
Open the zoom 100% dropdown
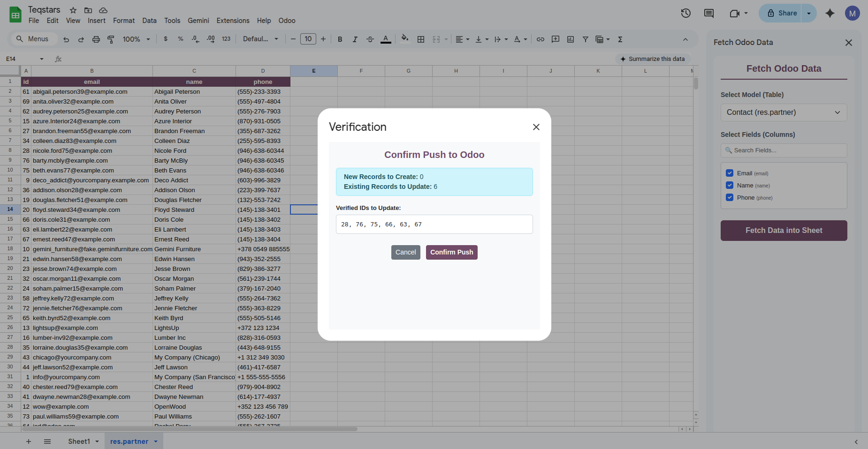click(x=136, y=39)
